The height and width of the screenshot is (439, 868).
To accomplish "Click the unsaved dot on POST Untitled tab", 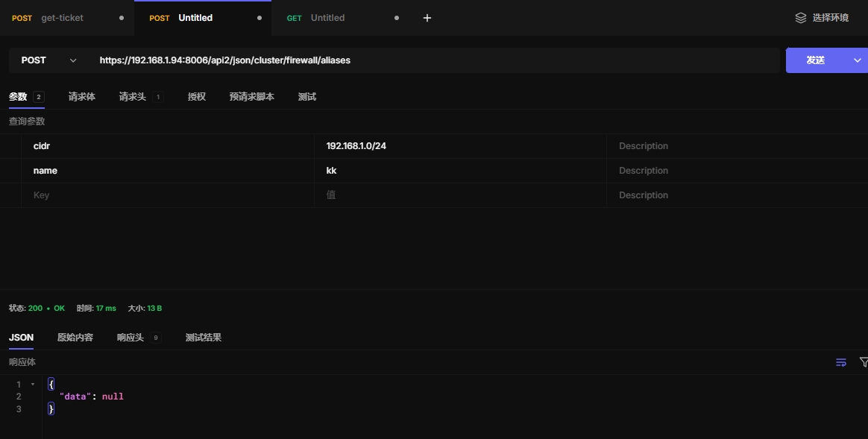I will coord(260,18).
